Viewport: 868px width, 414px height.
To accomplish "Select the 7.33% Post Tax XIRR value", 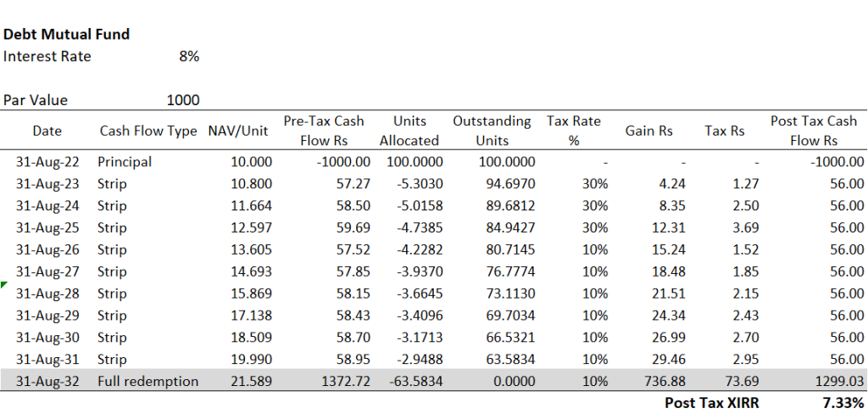I will point(843,403).
